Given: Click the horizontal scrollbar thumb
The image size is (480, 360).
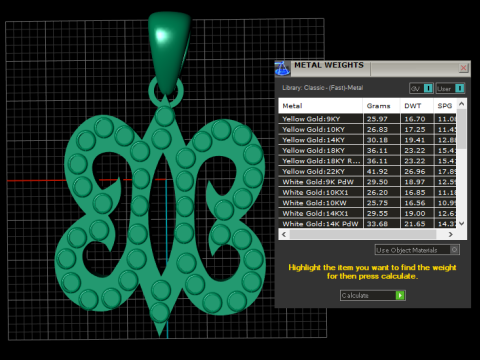Looking at the screenshot, I should pos(363,234).
